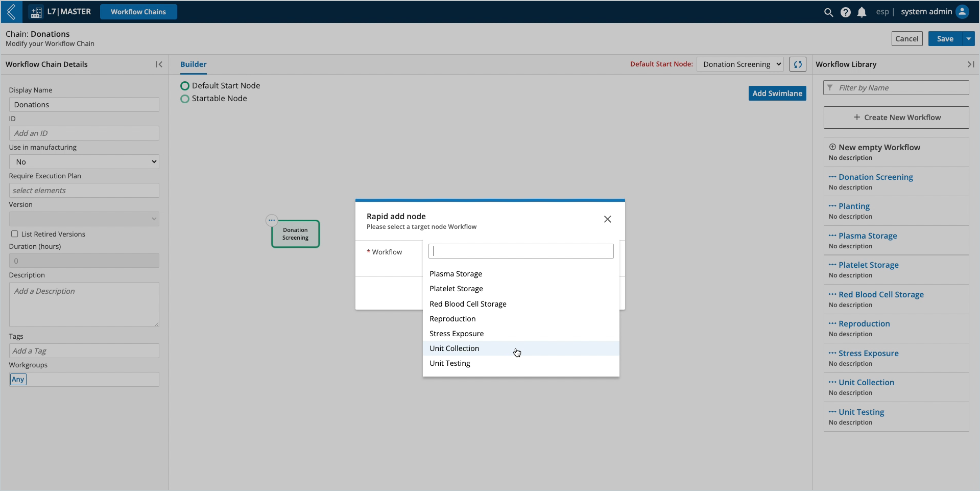
Task: Click Create New Workflow button
Action: click(x=896, y=118)
